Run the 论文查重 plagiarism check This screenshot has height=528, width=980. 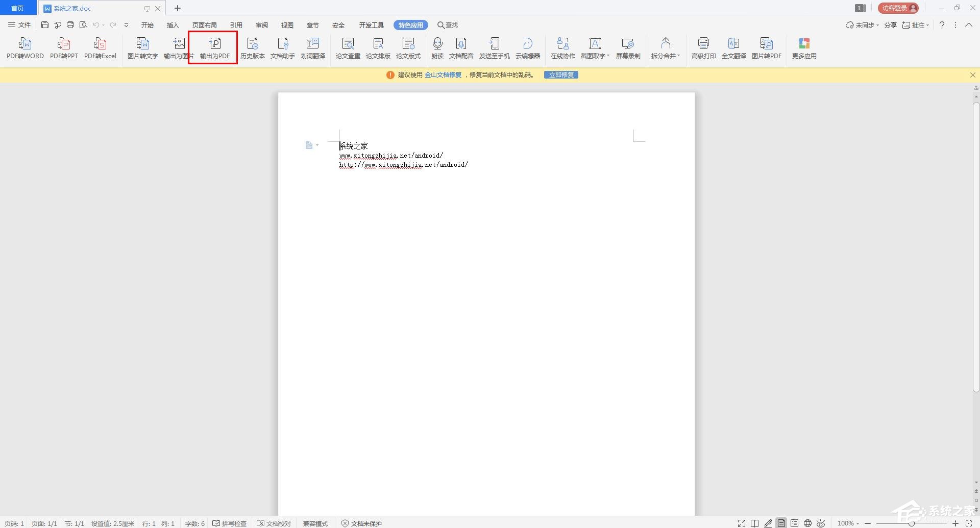[348, 48]
